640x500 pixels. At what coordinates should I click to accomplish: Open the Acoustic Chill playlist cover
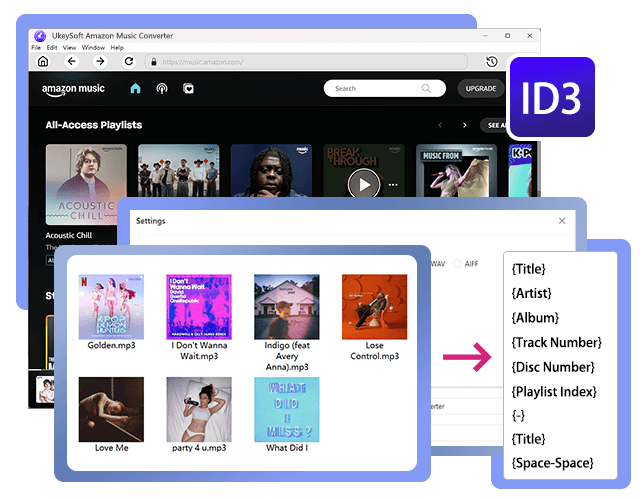pos(86,184)
